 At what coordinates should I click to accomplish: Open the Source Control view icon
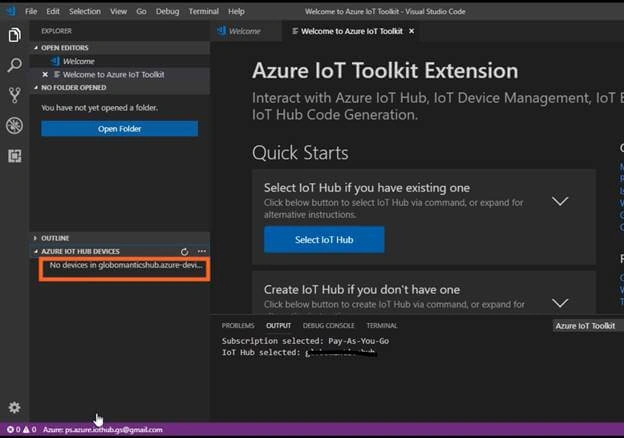click(x=14, y=95)
